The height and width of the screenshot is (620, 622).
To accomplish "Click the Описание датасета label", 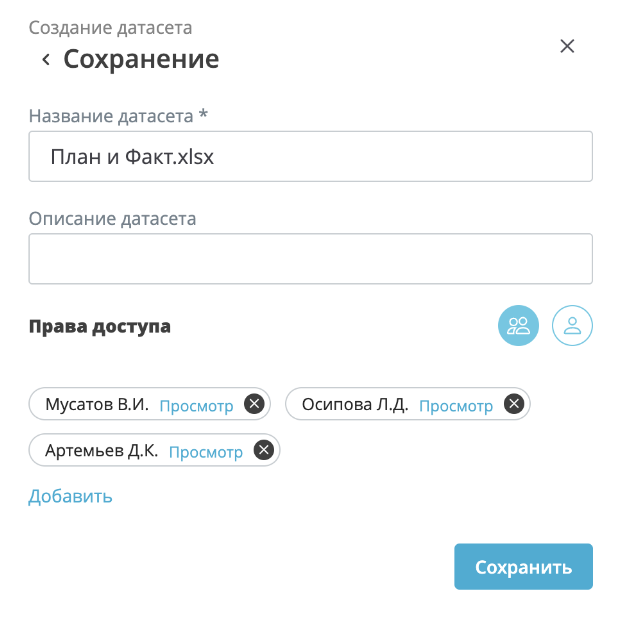I will (x=112, y=218).
